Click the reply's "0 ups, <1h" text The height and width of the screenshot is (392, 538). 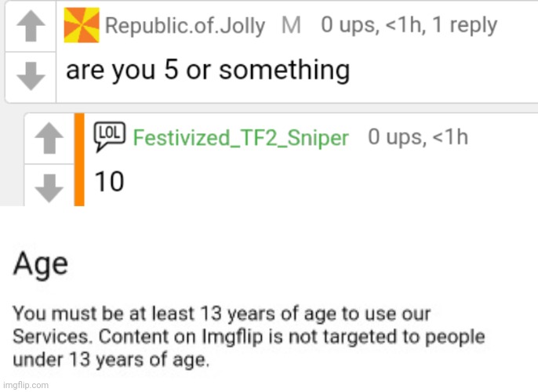click(418, 137)
